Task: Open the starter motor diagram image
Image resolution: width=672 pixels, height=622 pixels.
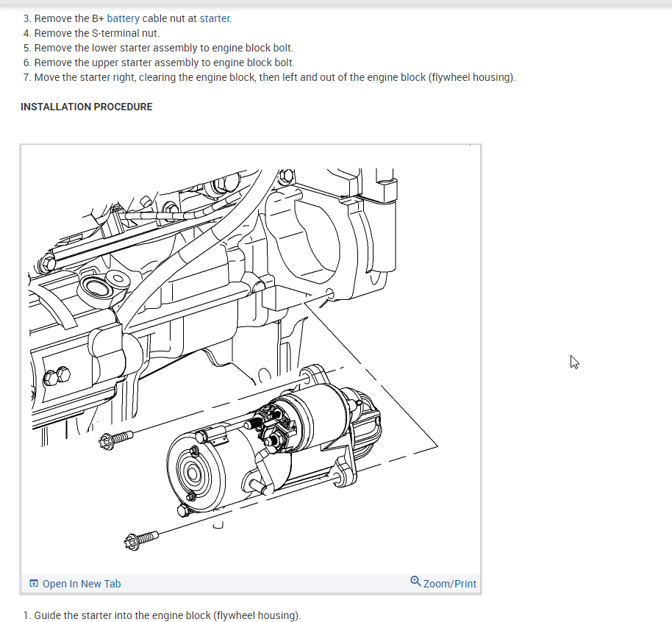Action: pyautogui.click(x=251, y=360)
